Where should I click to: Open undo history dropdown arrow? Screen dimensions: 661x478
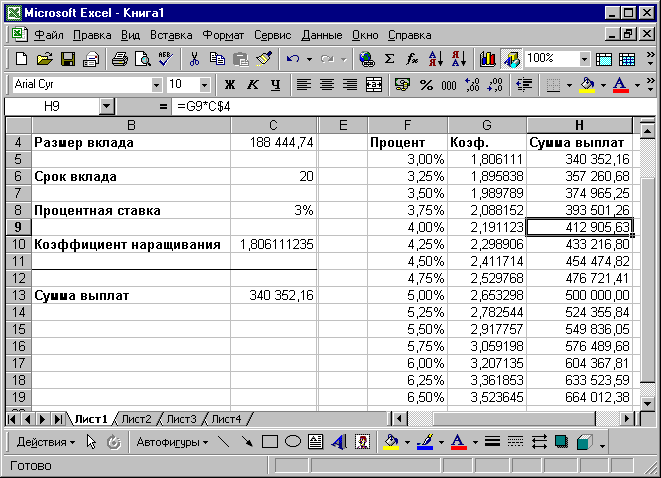tap(309, 59)
